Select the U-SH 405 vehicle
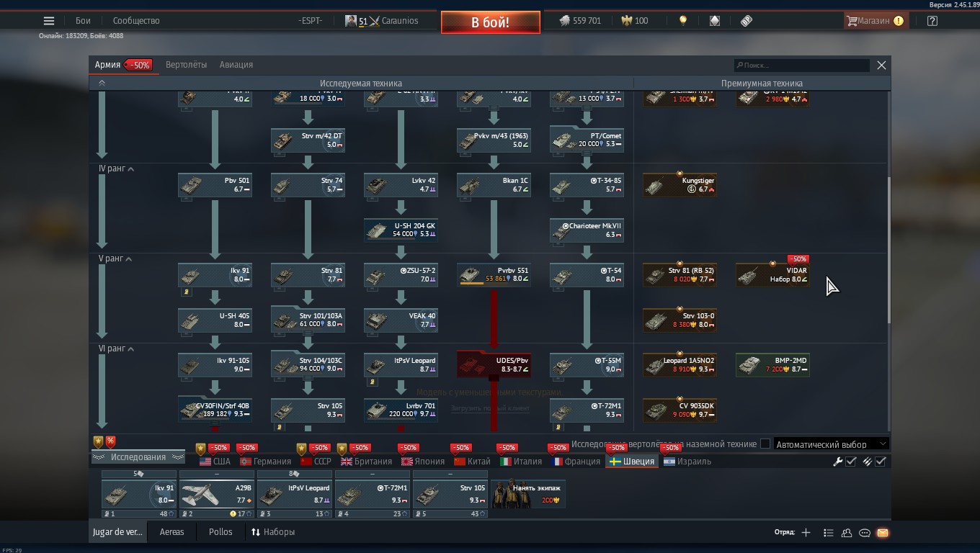Image resolution: width=980 pixels, height=553 pixels. [215, 320]
